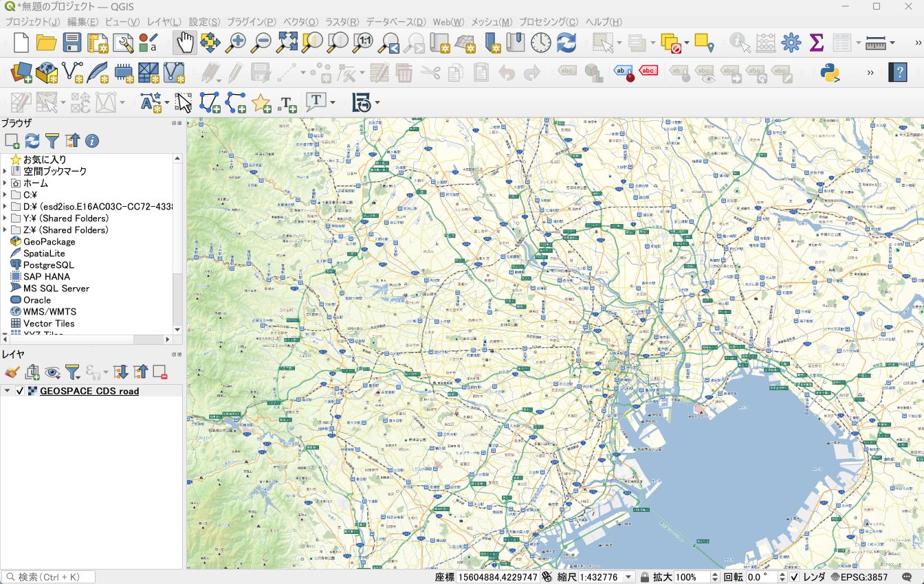Save the project with the floppy icon
This screenshot has height=584, width=924.
tap(72, 43)
